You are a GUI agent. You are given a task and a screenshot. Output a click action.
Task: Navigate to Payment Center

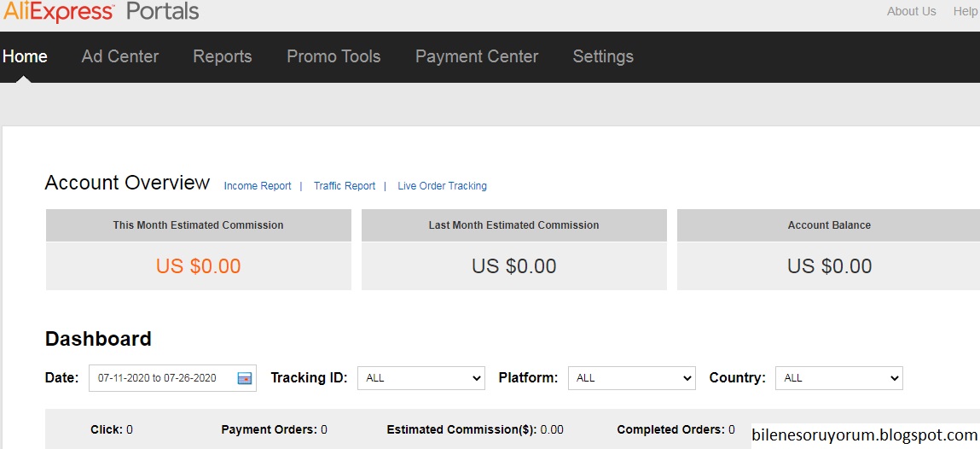477,56
